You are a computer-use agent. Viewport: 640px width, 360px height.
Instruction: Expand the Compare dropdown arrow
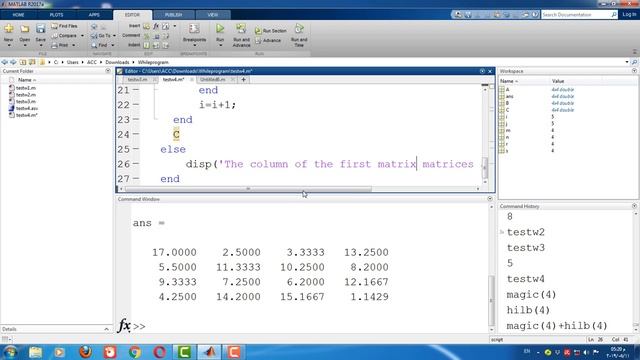pos(82,36)
